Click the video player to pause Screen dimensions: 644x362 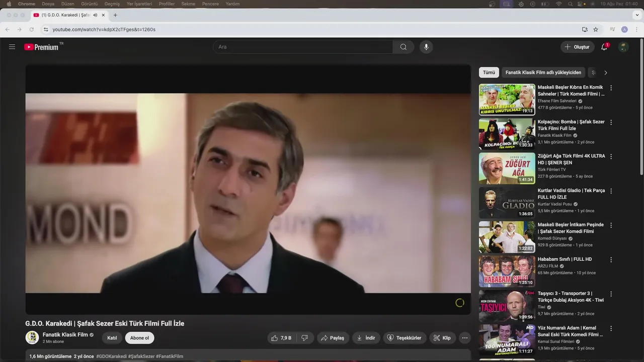point(248,190)
